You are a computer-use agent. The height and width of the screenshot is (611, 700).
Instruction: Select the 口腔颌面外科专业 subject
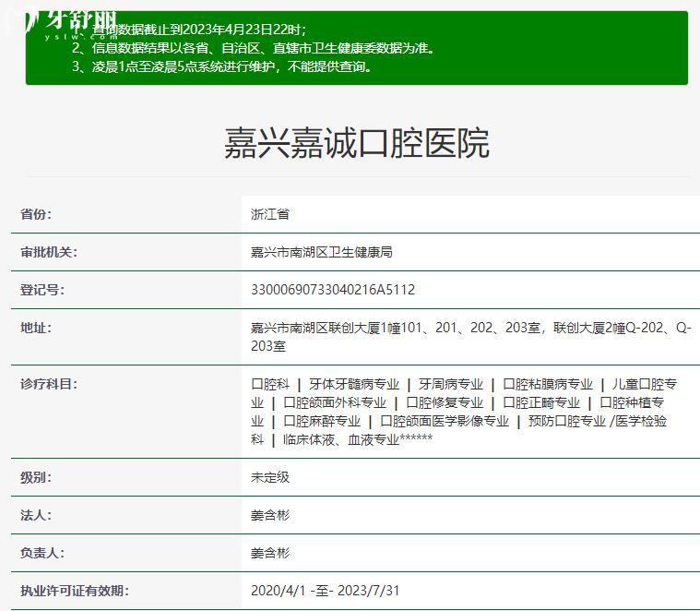[335, 402]
